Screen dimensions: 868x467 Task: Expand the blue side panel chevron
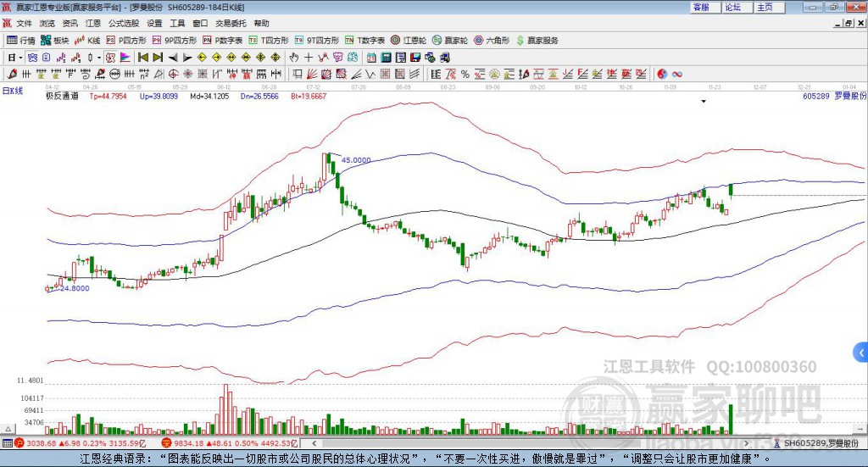click(x=861, y=353)
